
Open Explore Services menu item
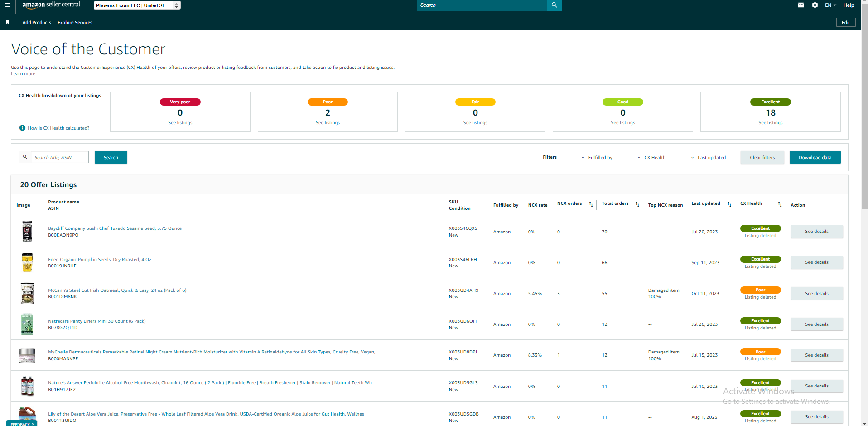75,22
